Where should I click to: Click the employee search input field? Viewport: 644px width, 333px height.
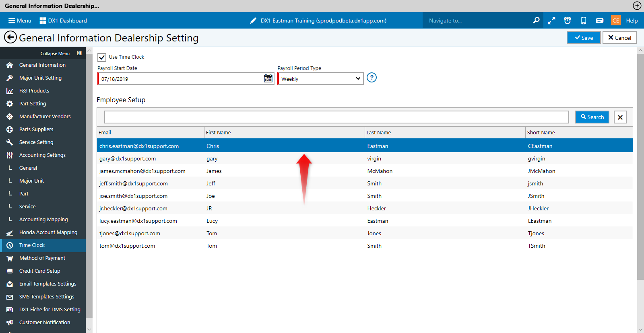point(336,117)
